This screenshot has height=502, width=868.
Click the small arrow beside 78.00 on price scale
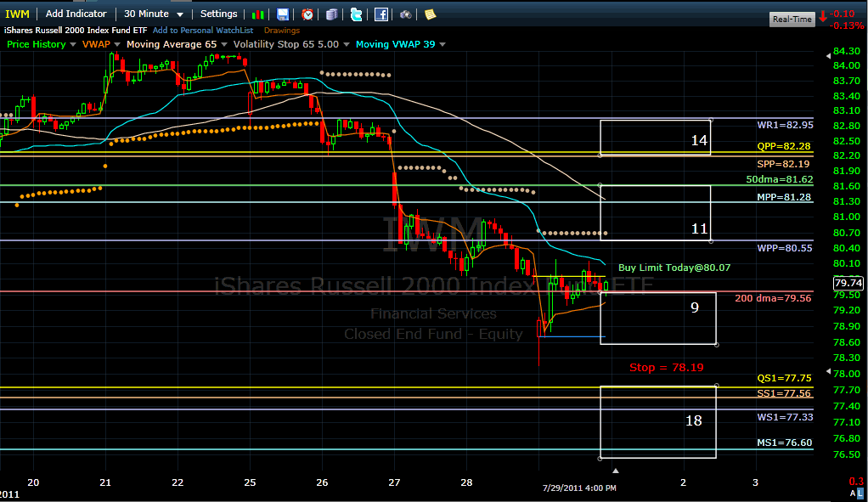[828, 371]
